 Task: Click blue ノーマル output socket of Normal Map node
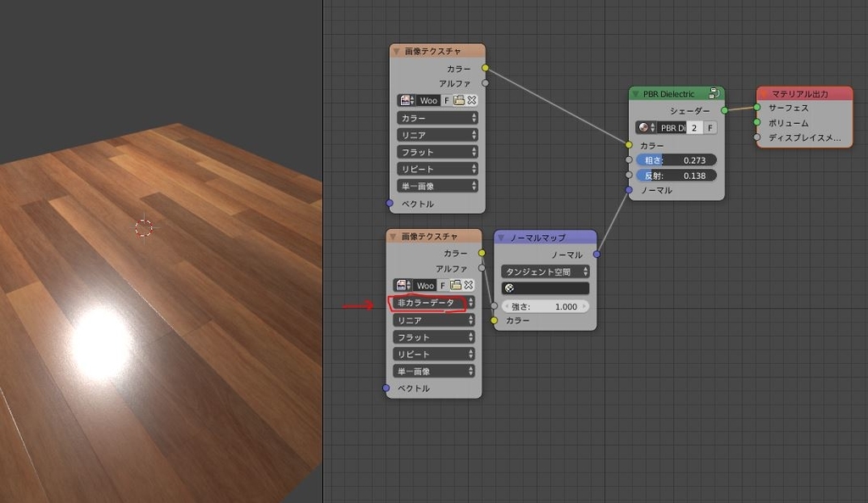point(596,254)
